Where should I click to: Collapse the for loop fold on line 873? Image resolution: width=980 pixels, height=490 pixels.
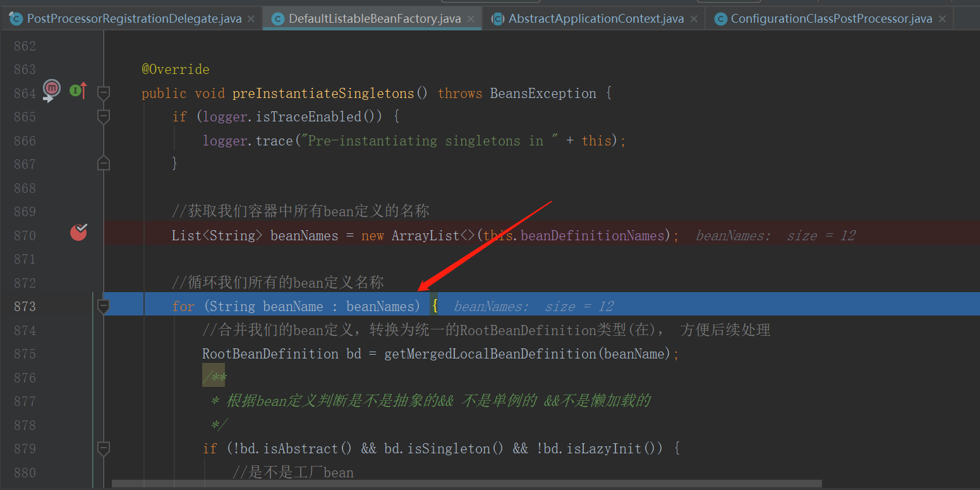[x=104, y=307]
